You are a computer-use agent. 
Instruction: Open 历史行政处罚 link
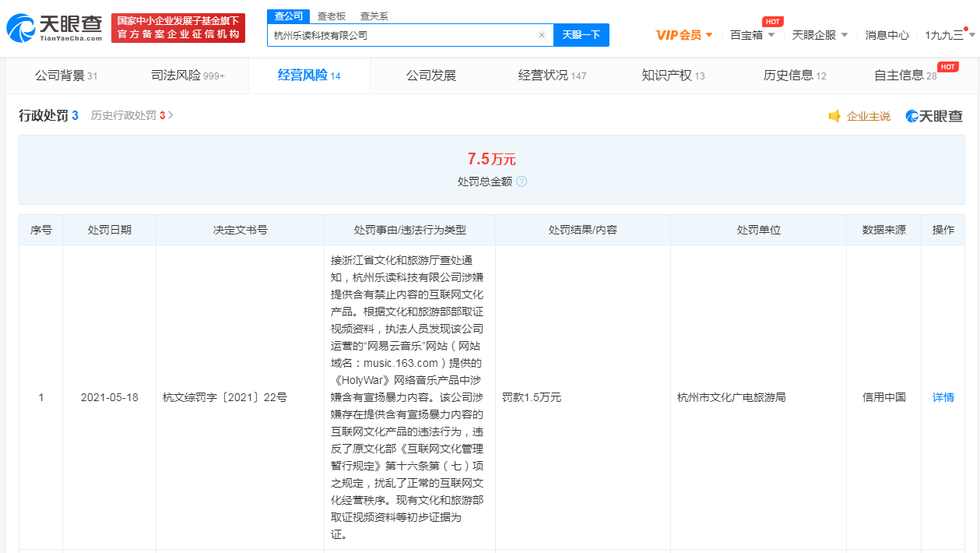click(x=132, y=115)
